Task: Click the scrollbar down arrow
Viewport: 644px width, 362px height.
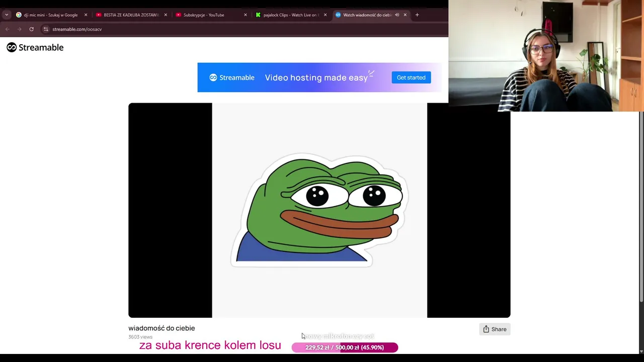Action: tap(641, 351)
